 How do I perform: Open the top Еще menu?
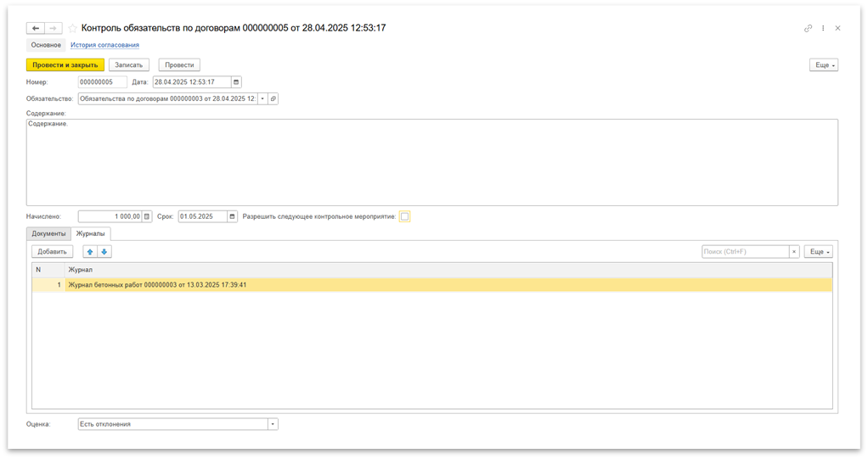823,64
